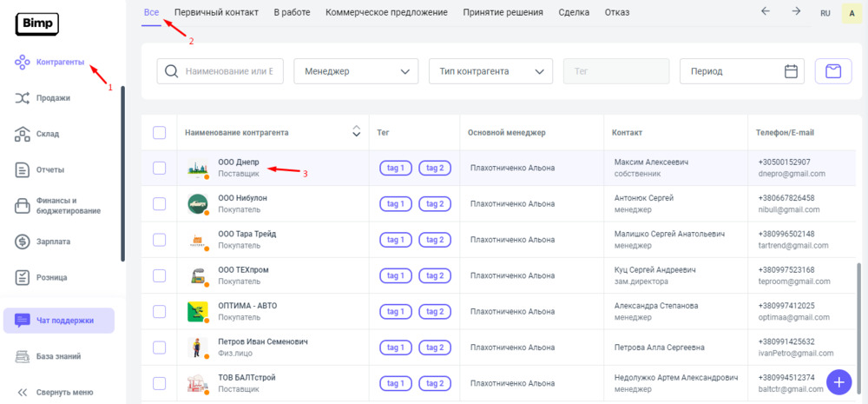Click the forward arrow icon
This screenshot has width=868, height=404.
pos(796,11)
